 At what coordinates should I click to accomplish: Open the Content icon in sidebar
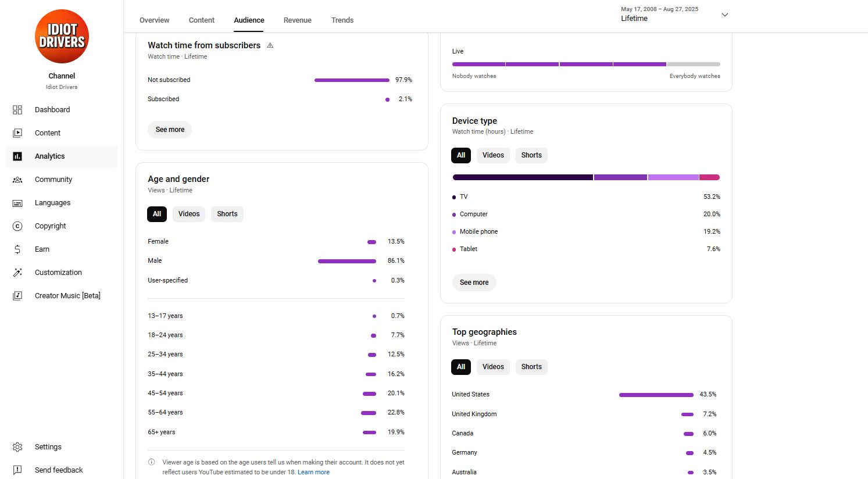coord(17,133)
